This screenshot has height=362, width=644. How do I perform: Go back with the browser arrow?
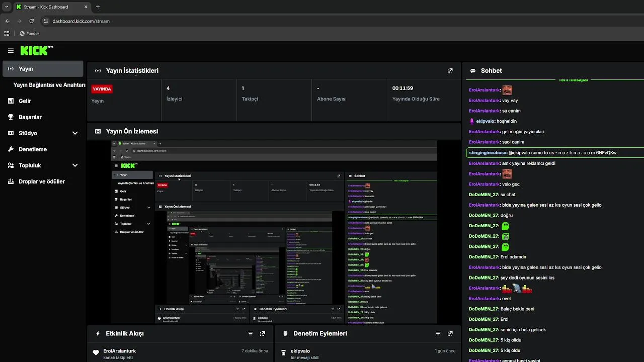pos(7,21)
